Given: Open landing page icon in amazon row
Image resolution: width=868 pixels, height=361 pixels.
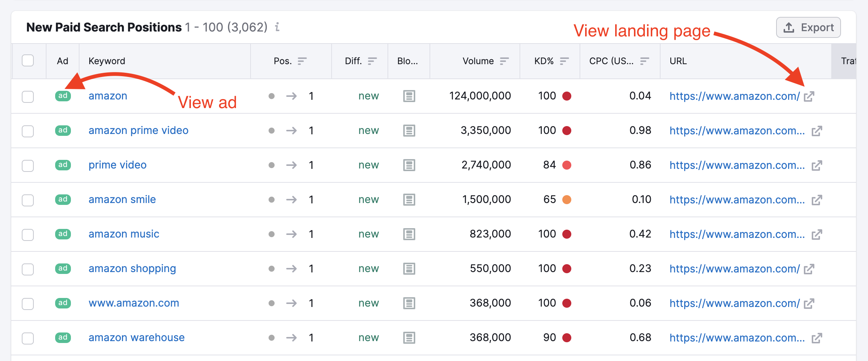Looking at the screenshot, I should [809, 96].
